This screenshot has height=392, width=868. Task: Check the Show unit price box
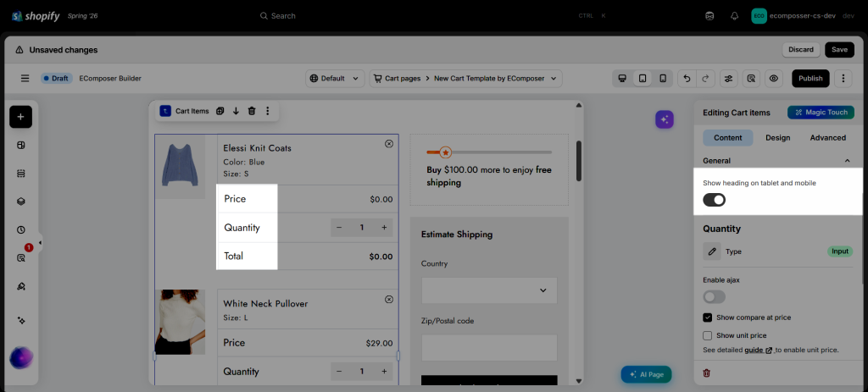click(708, 335)
